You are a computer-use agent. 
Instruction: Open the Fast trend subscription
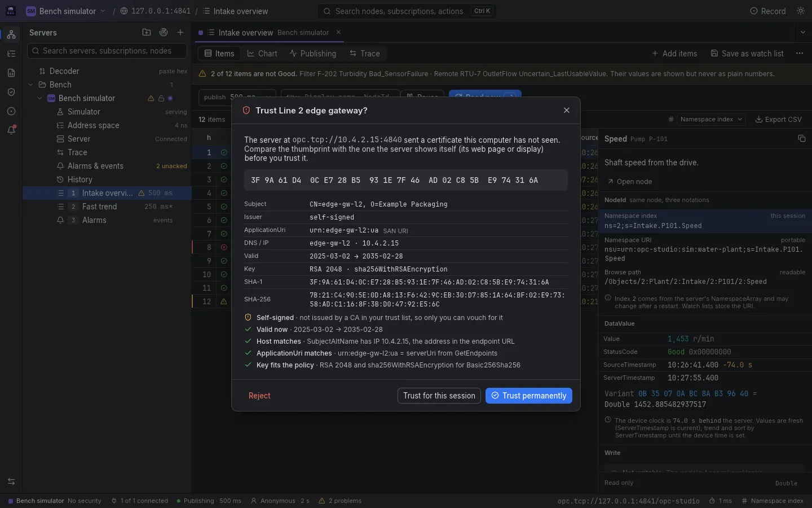[x=107, y=207]
